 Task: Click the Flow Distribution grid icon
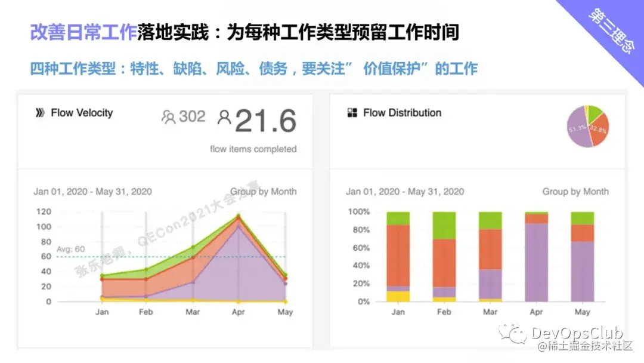point(352,113)
